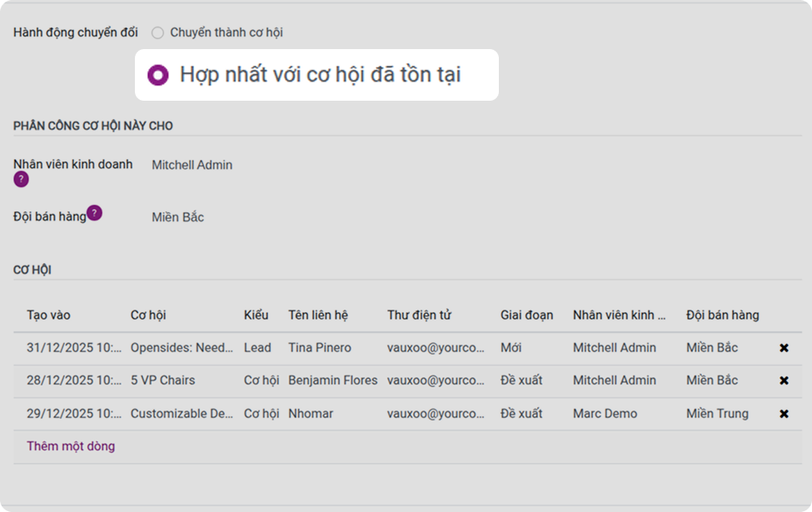Open help tooltip beside Đội bán hàng
Image resolution: width=812 pixels, height=512 pixels.
[94, 213]
